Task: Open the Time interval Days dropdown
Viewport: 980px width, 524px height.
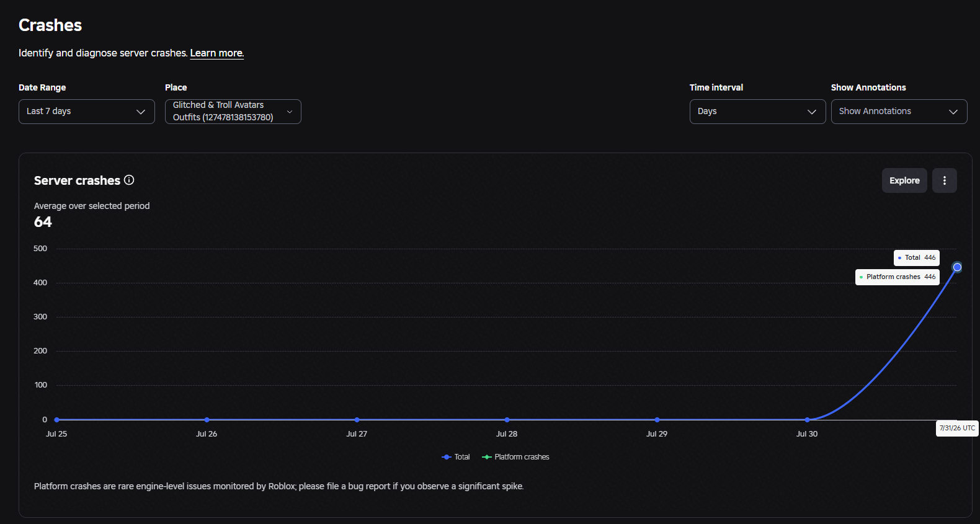Action: click(x=758, y=112)
